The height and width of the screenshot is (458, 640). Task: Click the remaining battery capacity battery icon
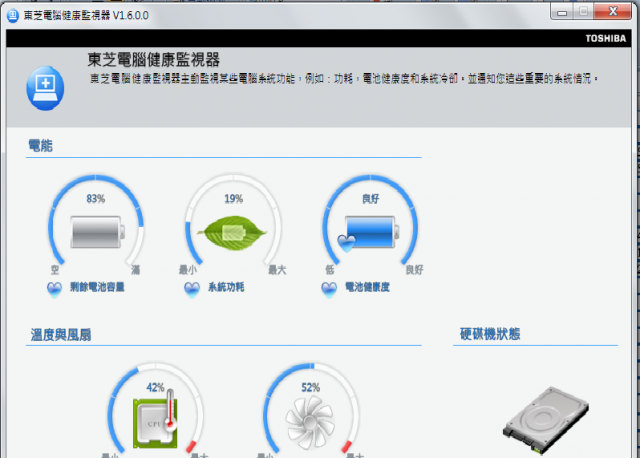[97, 232]
